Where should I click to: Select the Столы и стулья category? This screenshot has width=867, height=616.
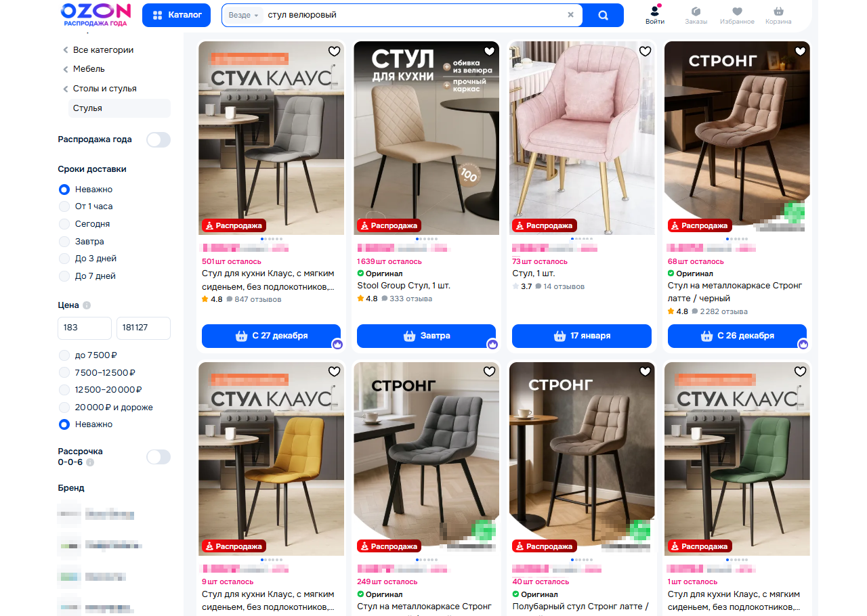[x=104, y=89]
